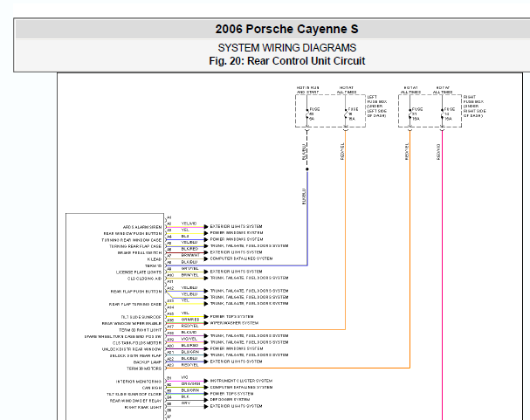The width and height of the screenshot is (530, 420).
Task: Click 'Fig. 20: Rear Control Unit Circuit' caption
Action: (x=286, y=61)
